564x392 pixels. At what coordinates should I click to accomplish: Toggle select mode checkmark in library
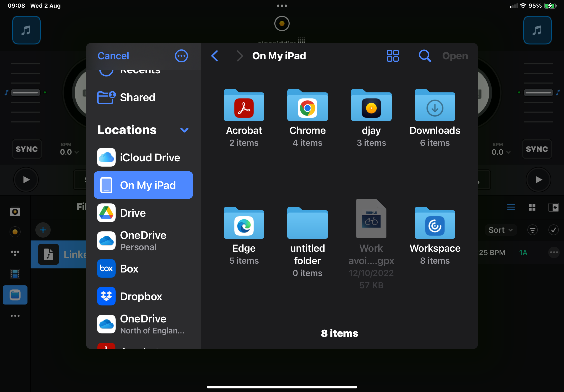[x=553, y=230]
